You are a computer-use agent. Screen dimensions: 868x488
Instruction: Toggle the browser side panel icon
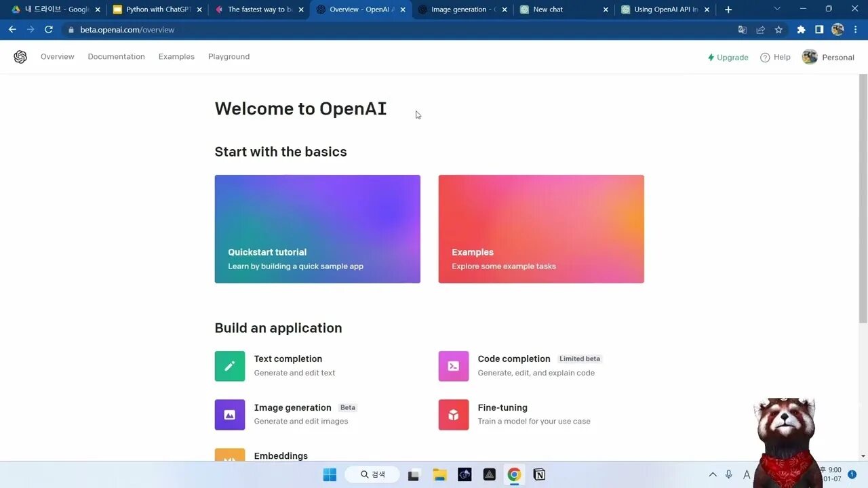(819, 30)
